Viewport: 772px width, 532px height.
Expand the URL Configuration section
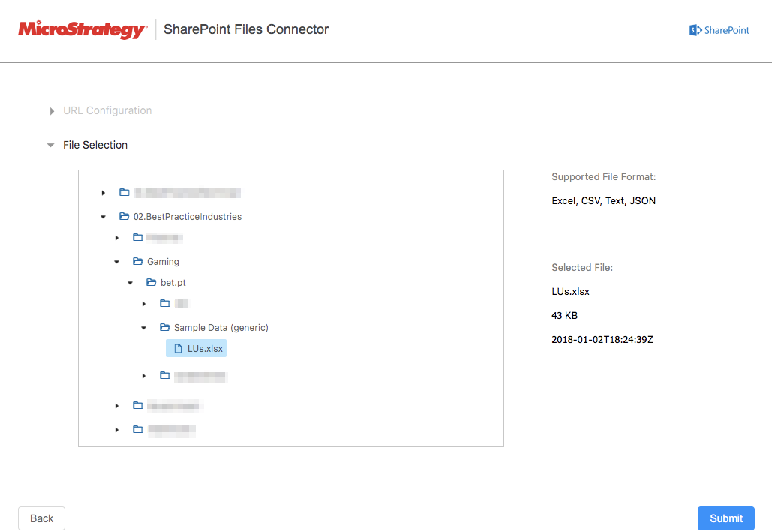tap(51, 110)
